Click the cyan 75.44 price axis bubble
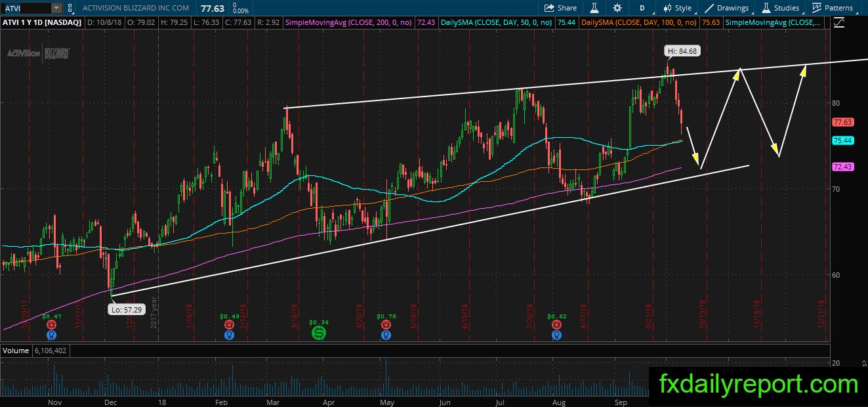 842,140
